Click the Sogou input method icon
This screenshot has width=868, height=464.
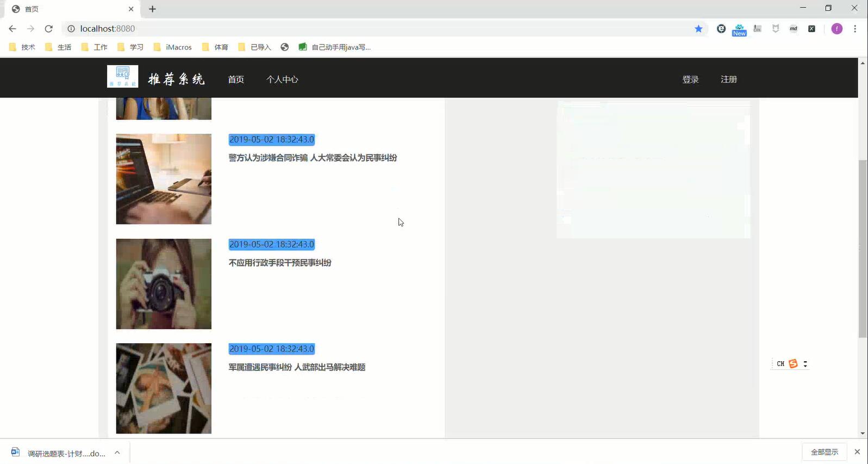coord(793,364)
